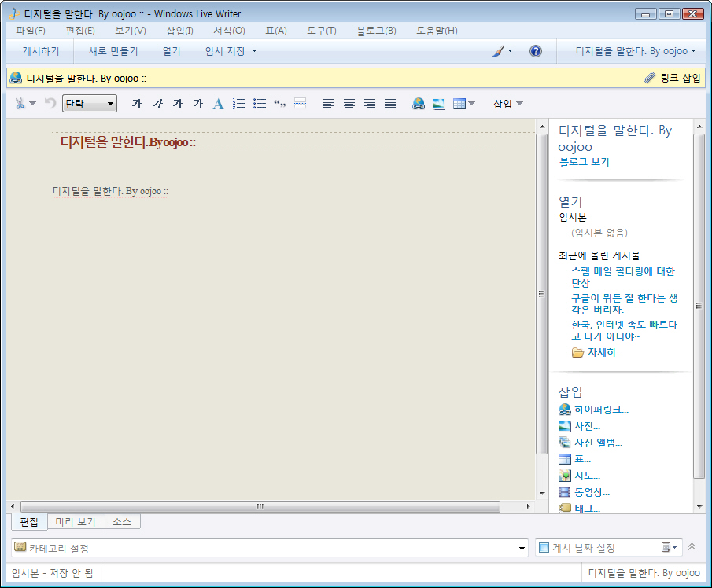The width and height of the screenshot is (712, 588).
Task: Click the 게시하기 publish button
Action: pos(41,51)
